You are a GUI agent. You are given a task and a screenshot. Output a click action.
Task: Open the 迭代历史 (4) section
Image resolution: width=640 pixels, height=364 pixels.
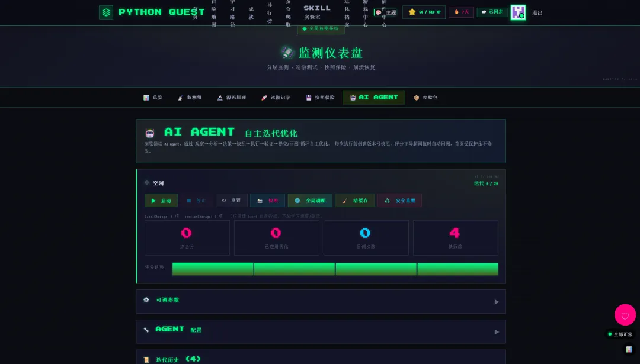pos(321,357)
